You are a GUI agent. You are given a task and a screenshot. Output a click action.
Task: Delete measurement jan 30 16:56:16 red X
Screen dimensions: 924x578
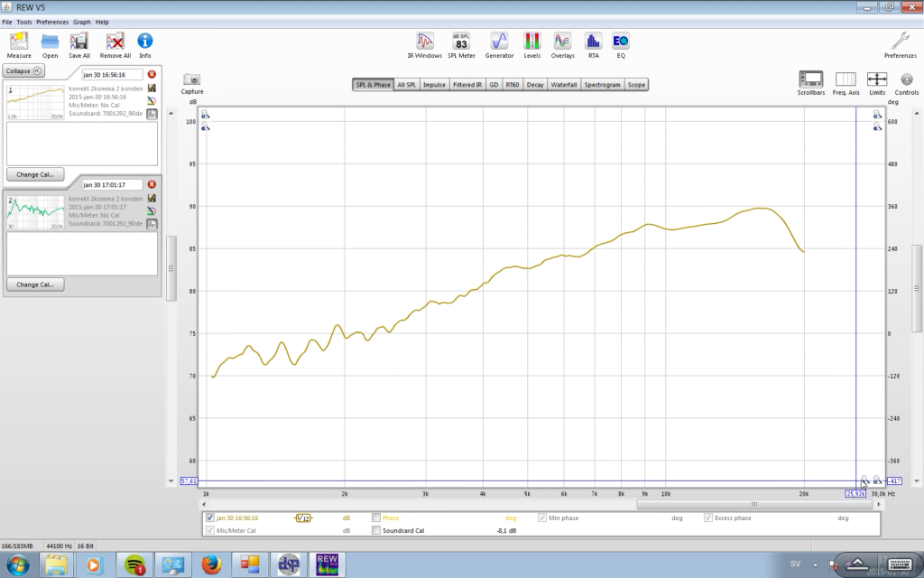[152, 74]
